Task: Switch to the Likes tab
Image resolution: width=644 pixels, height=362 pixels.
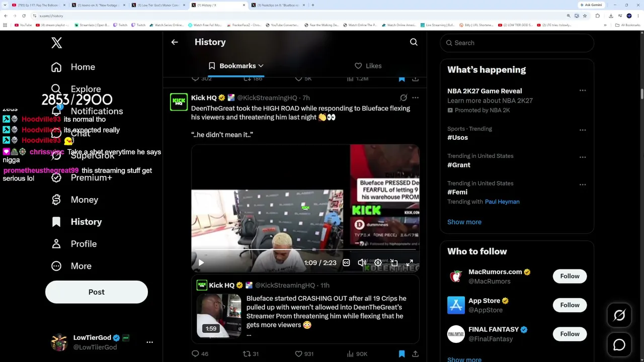Action: click(368, 66)
